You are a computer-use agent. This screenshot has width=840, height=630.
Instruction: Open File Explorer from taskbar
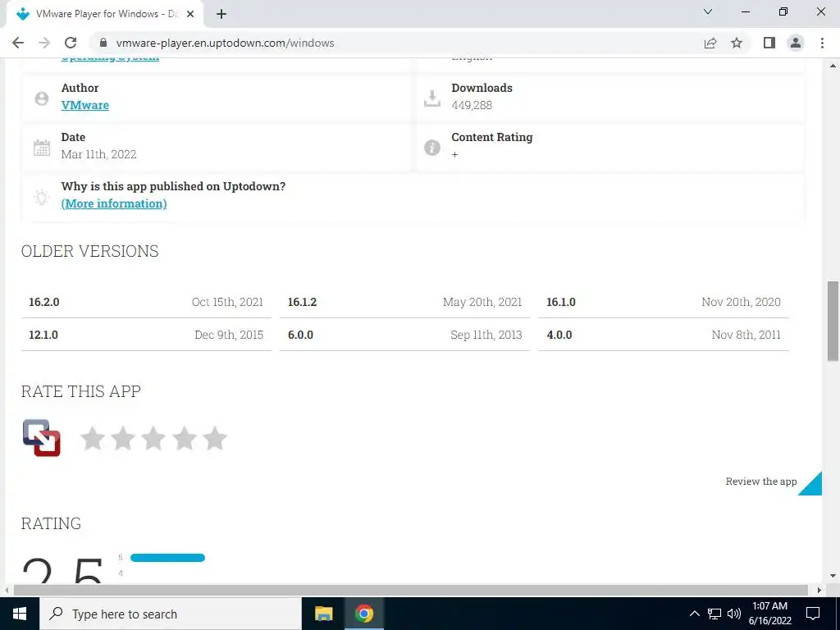point(323,614)
